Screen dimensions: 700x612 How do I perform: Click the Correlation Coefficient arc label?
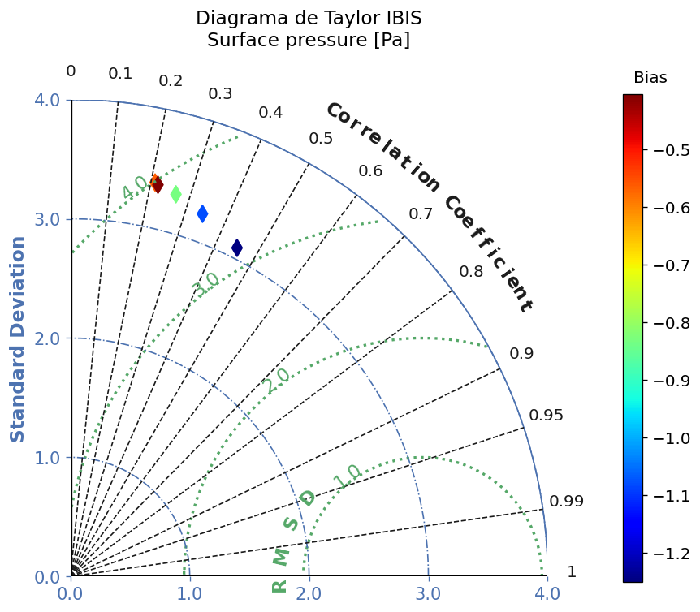pos(429,207)
